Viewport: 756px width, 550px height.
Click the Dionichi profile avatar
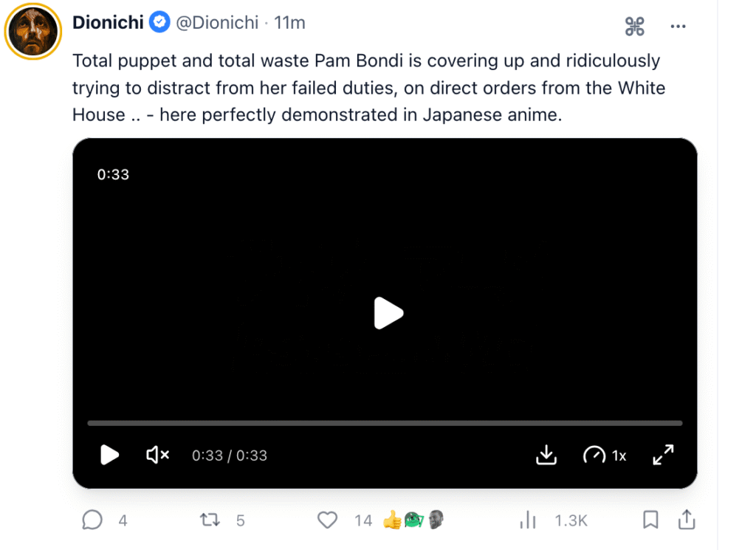pos(33,31)
